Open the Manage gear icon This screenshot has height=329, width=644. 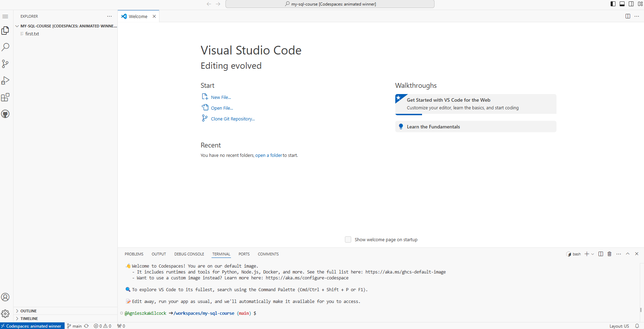(5, 314)
